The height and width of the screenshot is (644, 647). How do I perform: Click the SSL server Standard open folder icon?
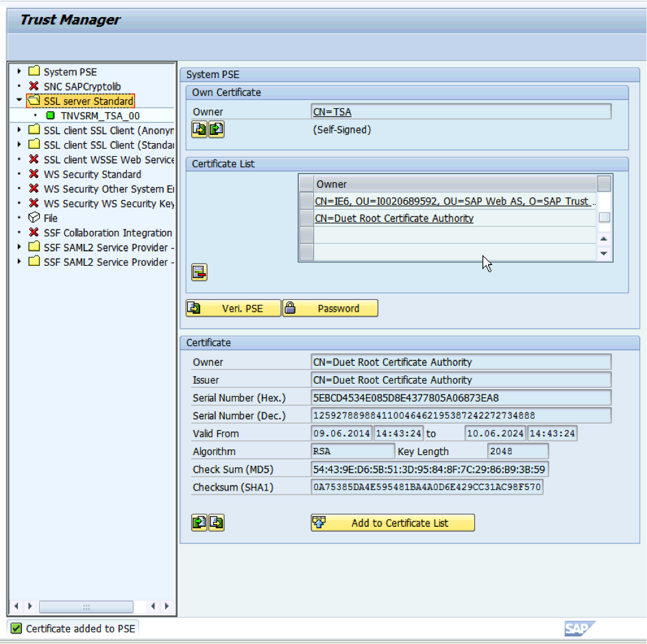click(34, 100)
